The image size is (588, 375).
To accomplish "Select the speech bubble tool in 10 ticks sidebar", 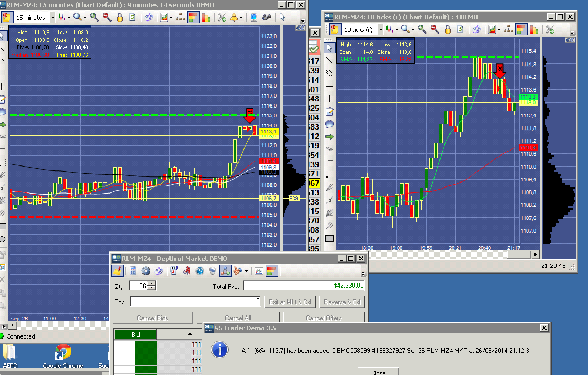I will (329, 124).
